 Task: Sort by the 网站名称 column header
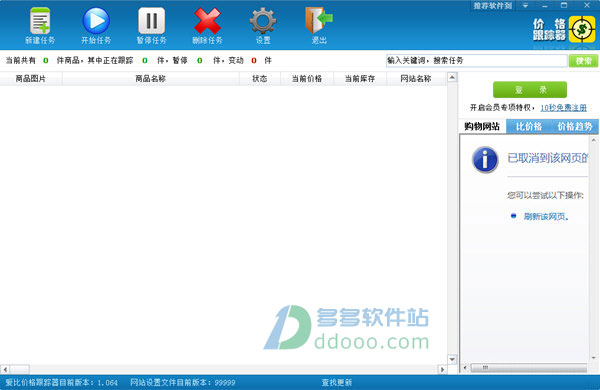416,78
